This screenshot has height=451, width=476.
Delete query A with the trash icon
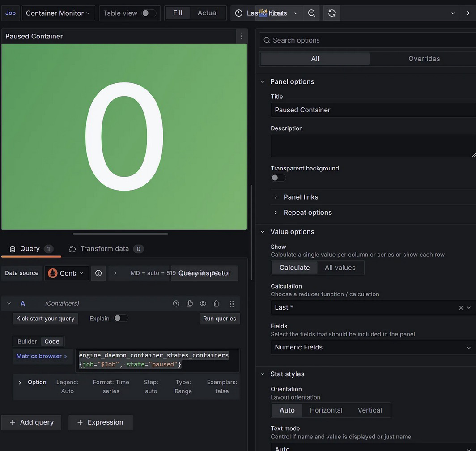coord(216,303)
